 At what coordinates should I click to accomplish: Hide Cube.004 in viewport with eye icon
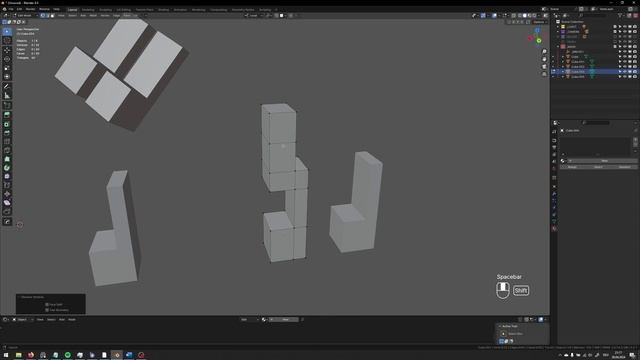pos(624,76)
